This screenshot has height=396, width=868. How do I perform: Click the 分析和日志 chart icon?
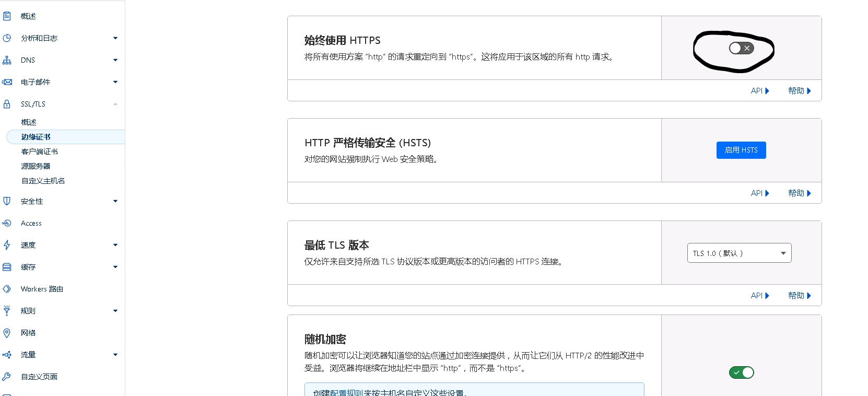[x=7, y=38]
